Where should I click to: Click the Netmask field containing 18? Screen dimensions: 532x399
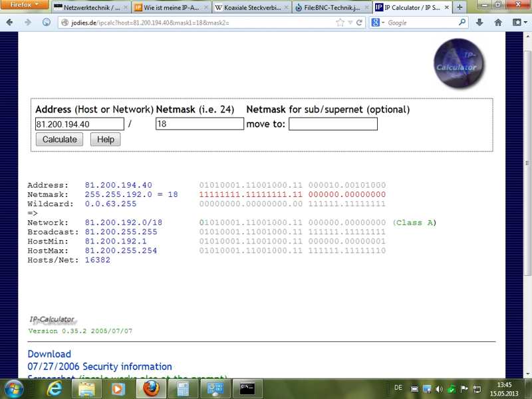199,124
